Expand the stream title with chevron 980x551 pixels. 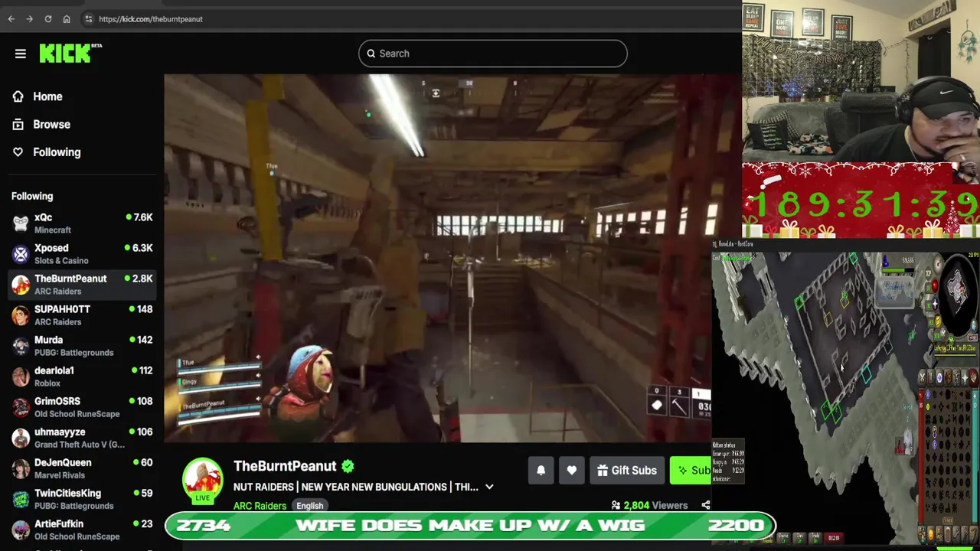489,487
